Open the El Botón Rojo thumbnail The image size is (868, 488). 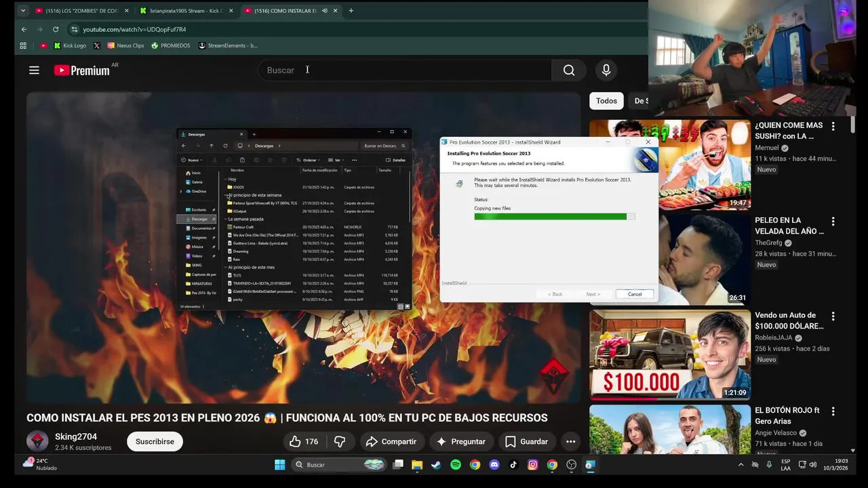pyautogui.click(x=670, y=429)
